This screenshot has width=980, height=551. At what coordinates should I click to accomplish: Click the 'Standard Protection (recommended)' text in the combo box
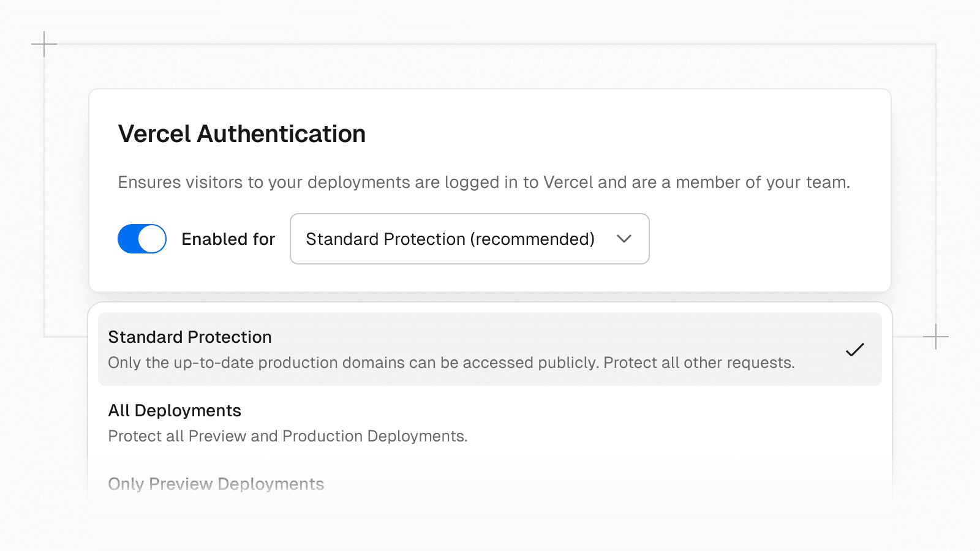coord(450,239)
